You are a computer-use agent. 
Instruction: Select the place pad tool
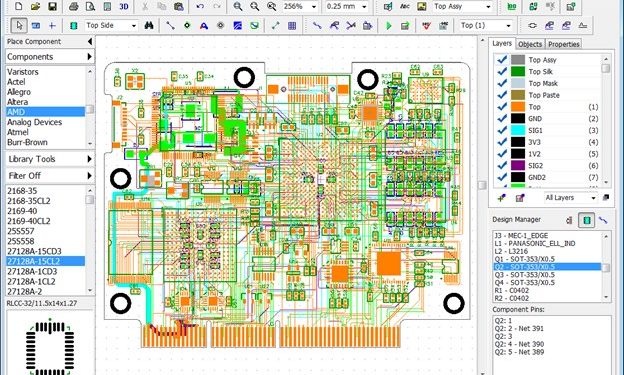[x=187, y=25]
